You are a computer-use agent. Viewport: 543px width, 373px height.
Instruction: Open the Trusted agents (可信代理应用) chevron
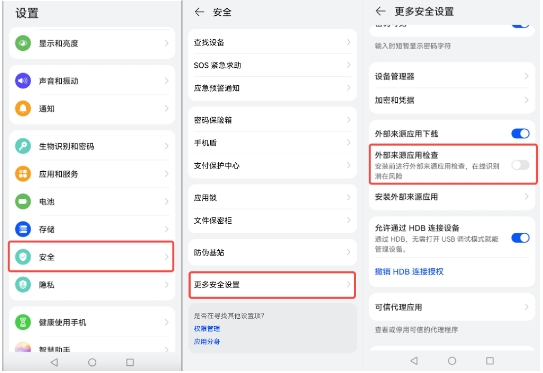click(526, 307)
